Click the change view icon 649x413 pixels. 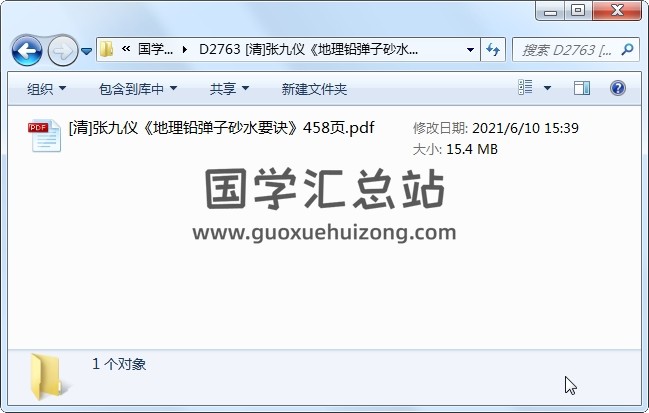[525, 88]
